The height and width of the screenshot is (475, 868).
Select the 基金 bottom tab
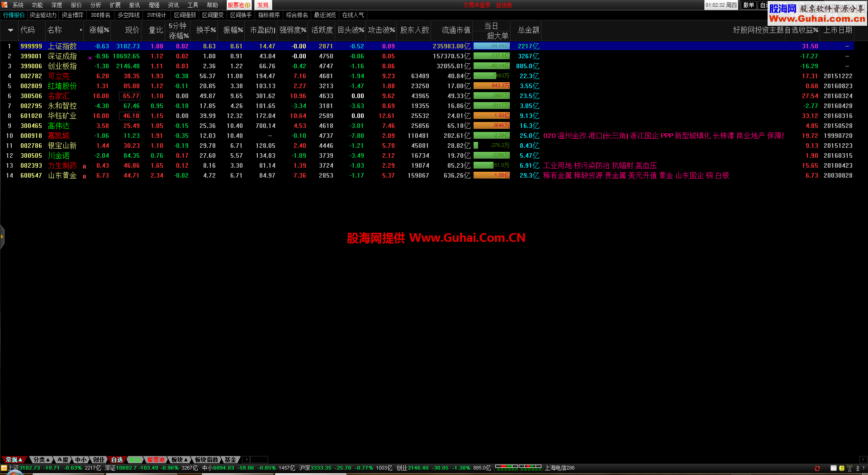pos(231,460)
